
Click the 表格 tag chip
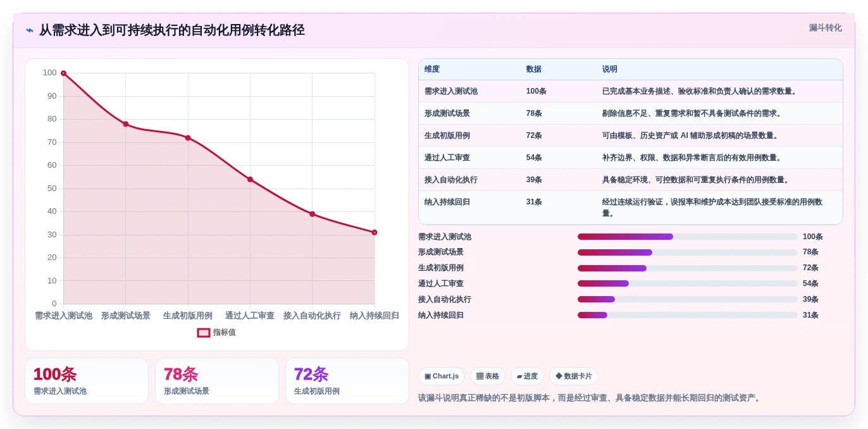coord(487,376)
